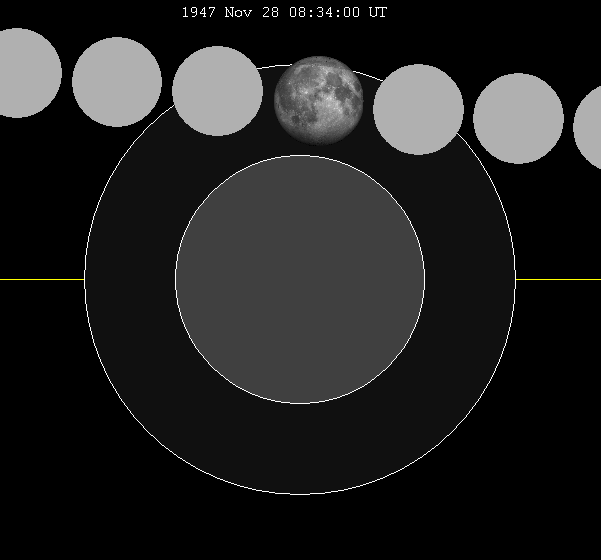Click the photographic full Moon image
The width and height of the screenshot is (601, 560).
[319, 100]
